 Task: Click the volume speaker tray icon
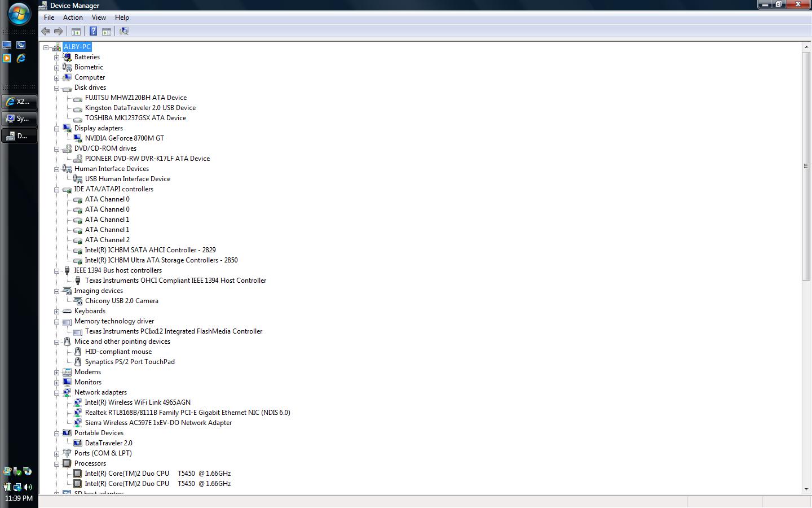click(x=28, y=487)
